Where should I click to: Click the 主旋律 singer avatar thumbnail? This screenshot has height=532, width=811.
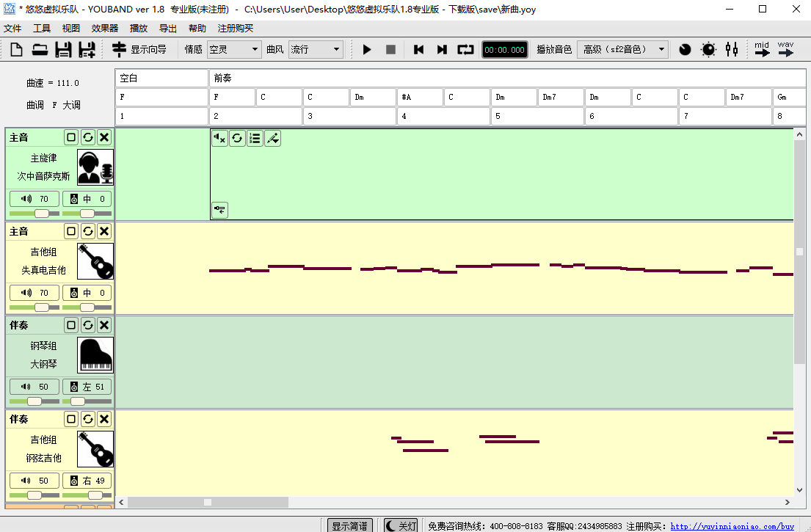95,167
